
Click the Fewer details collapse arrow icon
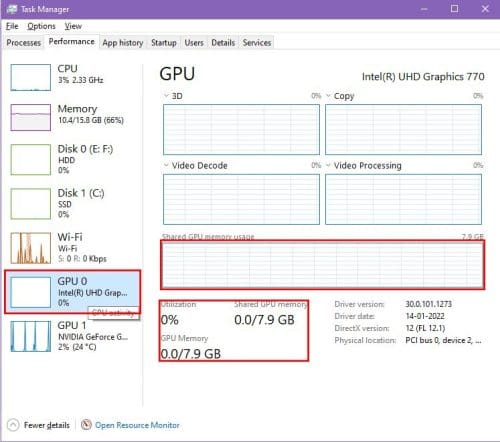coord(13,425)
